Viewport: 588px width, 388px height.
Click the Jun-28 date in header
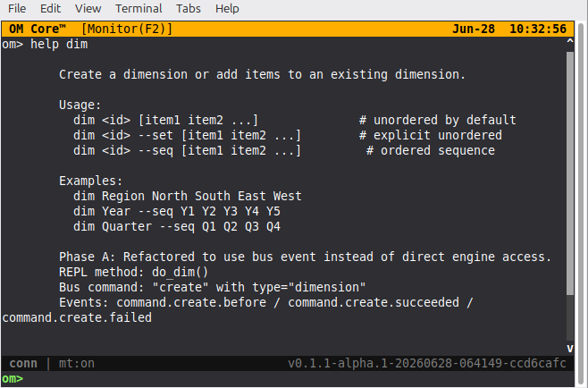474,29
